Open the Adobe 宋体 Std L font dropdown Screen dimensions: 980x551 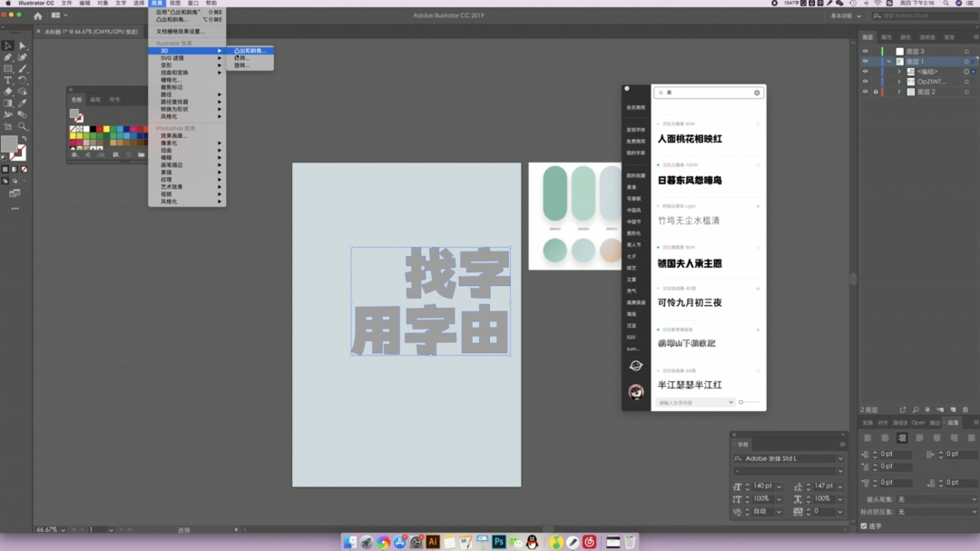pos(840,458)
